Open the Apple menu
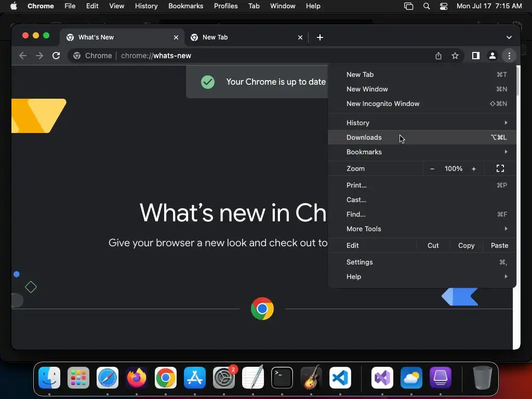The image size is (532, 399). (14, 6)
